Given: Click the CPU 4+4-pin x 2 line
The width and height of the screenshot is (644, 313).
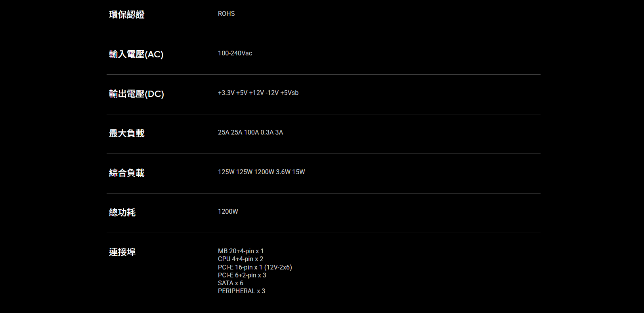Looking at the screenshot, I should click(x=241, y=259).
